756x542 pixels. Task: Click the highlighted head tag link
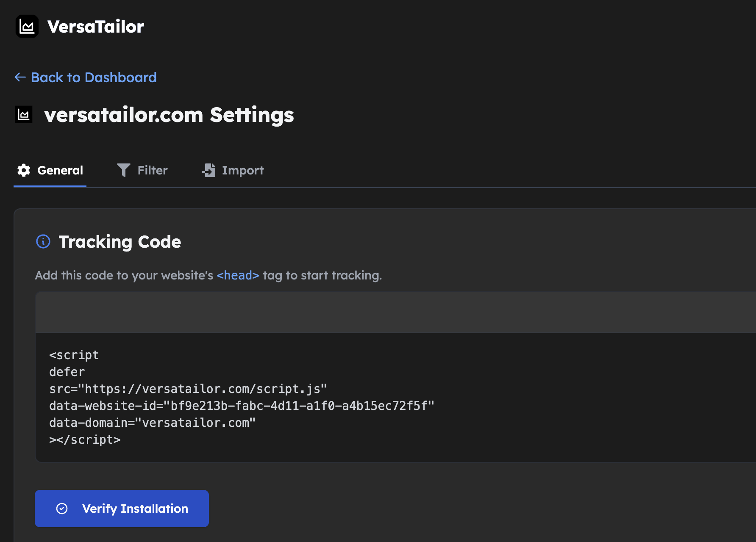(x=238, y=275)
